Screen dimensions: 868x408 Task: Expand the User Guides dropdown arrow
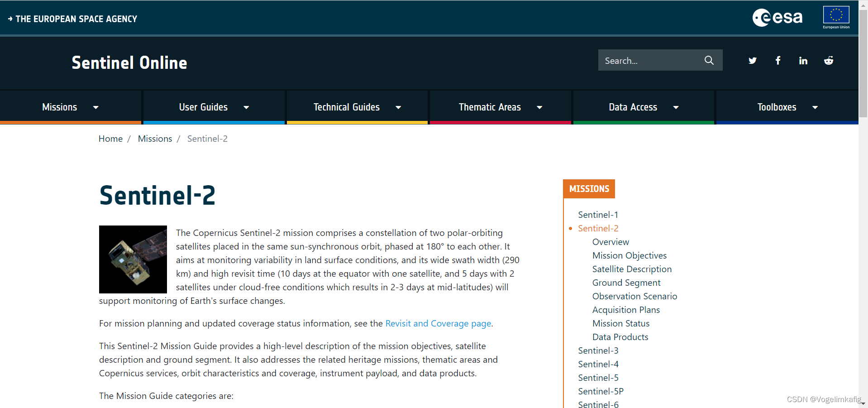coord(246,107)
